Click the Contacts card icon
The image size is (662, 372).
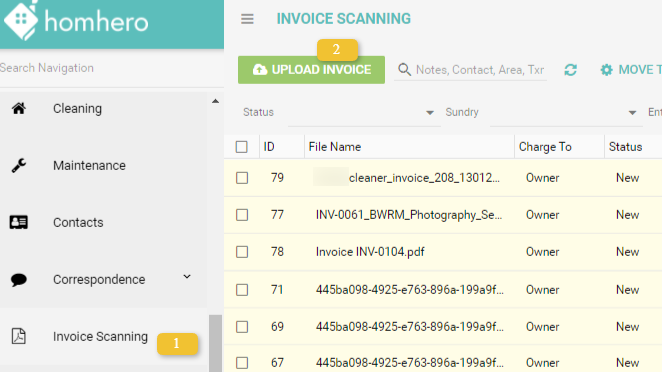(19, 222)
